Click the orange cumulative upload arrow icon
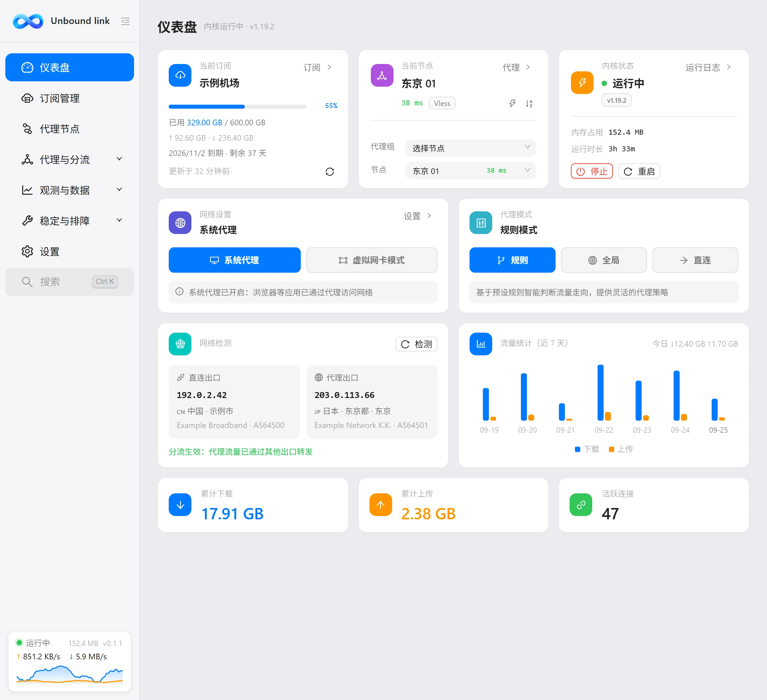This screenshot has height=700, width=767. pyautogui.click(x=381, y=505)
